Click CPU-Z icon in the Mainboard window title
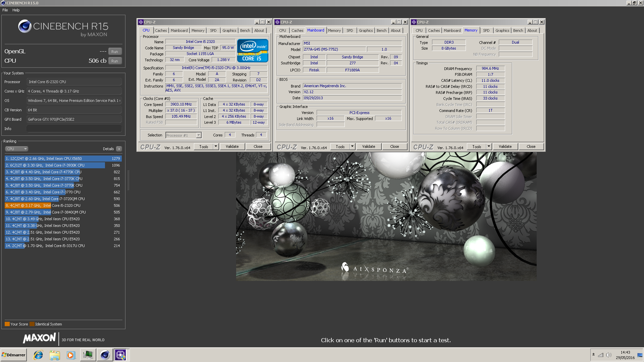Screen dimensions: 644x362 tap(277, 22)
